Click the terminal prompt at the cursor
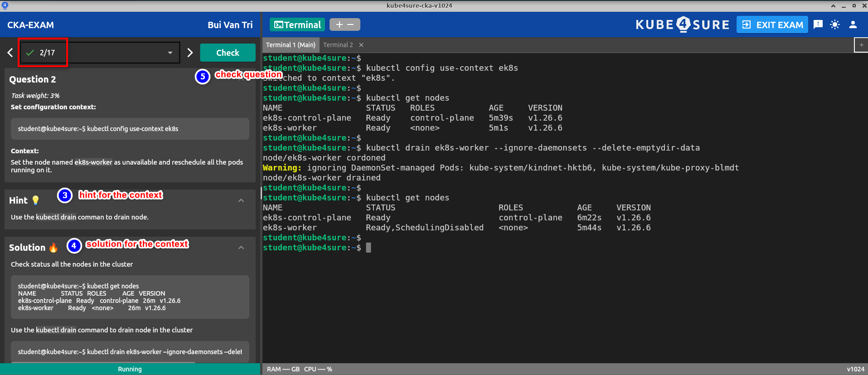The image size is (868, 375). pyautogui.click(x=369, y=248)
